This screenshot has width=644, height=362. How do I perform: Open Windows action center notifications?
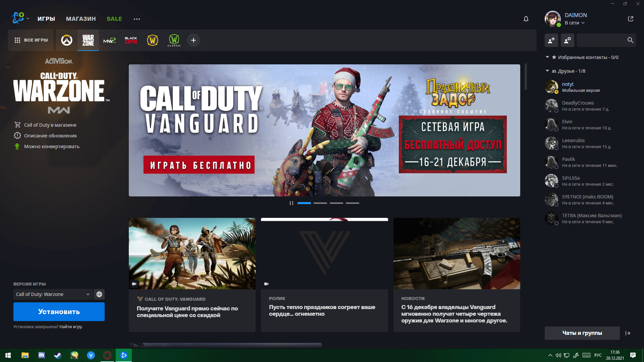point(633,355)
